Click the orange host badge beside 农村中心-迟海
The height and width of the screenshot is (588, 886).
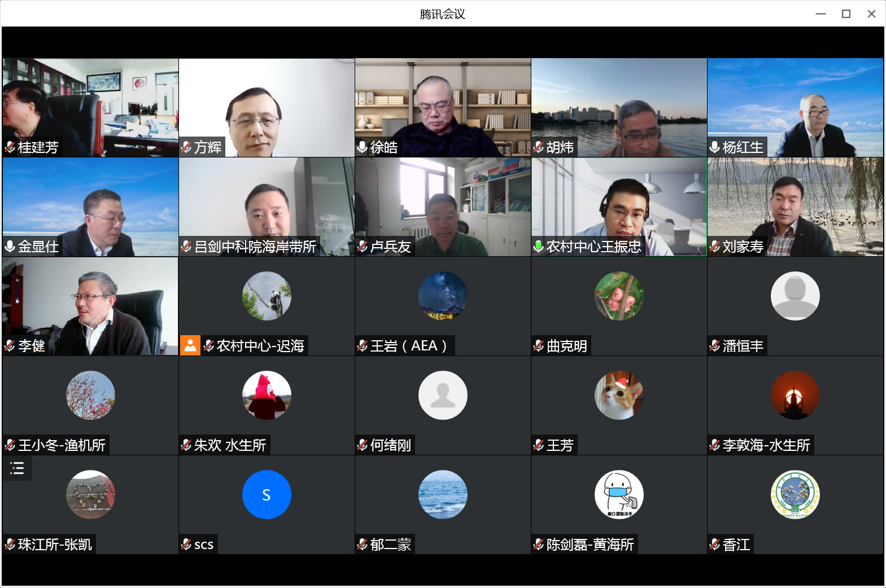(190, 345)
